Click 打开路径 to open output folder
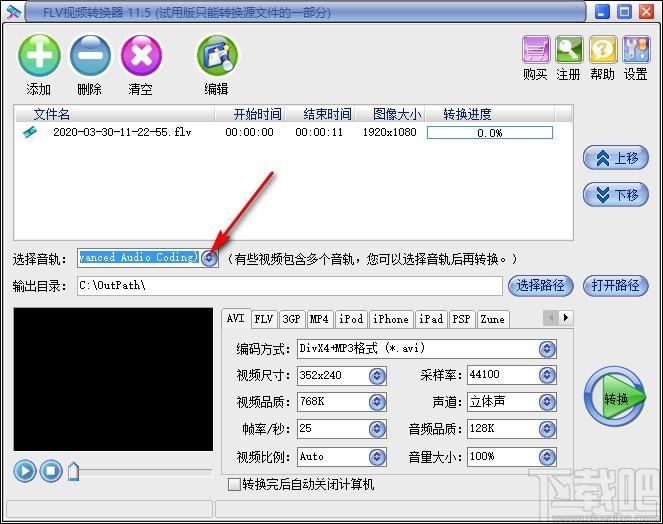Viewport: 663px width, 524px height. [x=615, y=285]
